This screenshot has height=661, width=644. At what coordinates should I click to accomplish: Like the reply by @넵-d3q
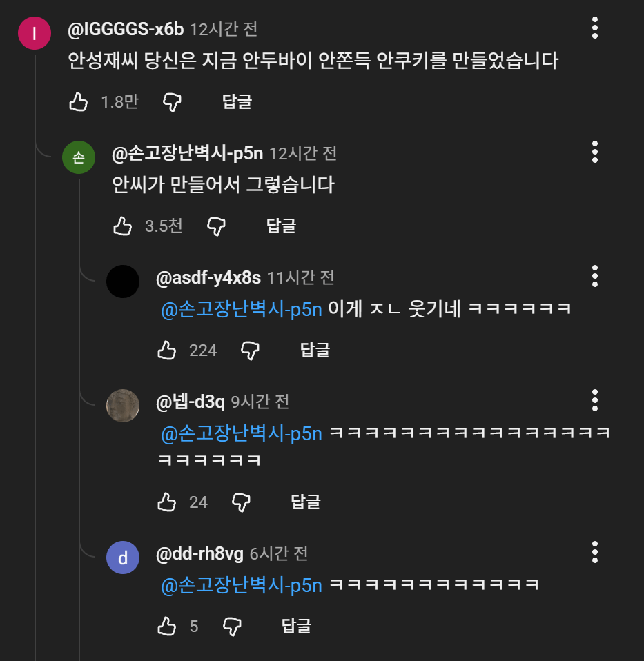coord(167,502)
